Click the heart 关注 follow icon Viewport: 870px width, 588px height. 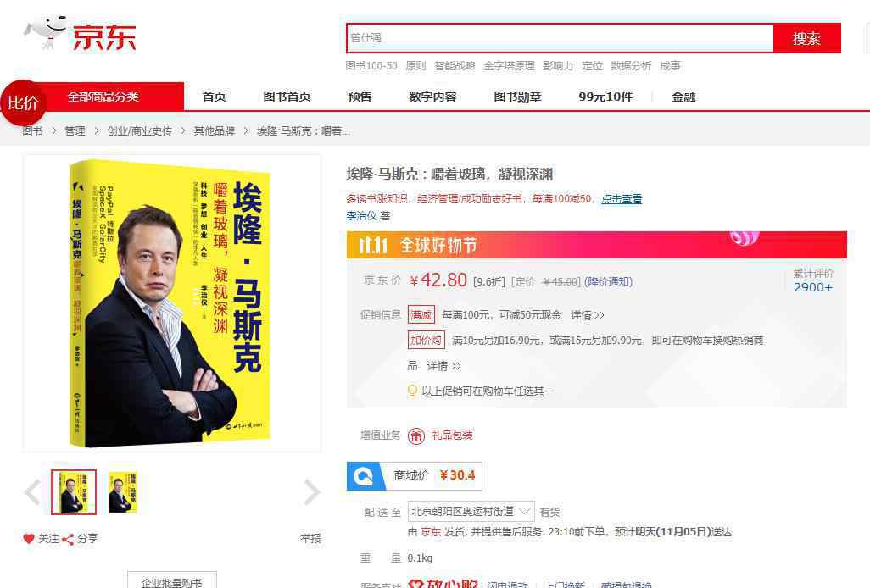coord(29,538)
